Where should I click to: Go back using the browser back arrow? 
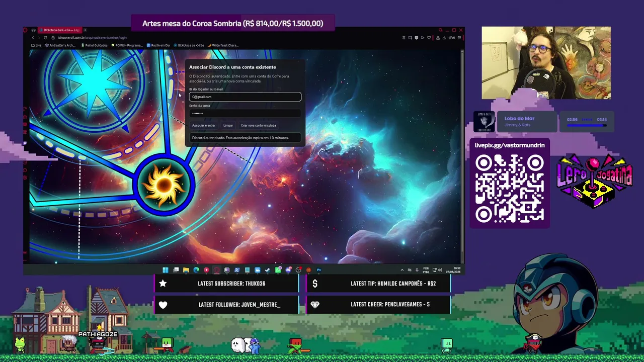coord(33,38)
